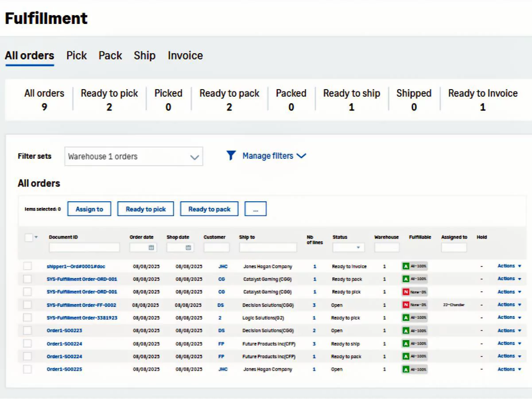Screen dimensions: 532x399
Task: Open the Actions menu for Order1-SO0223
Action: click(509, 331)
